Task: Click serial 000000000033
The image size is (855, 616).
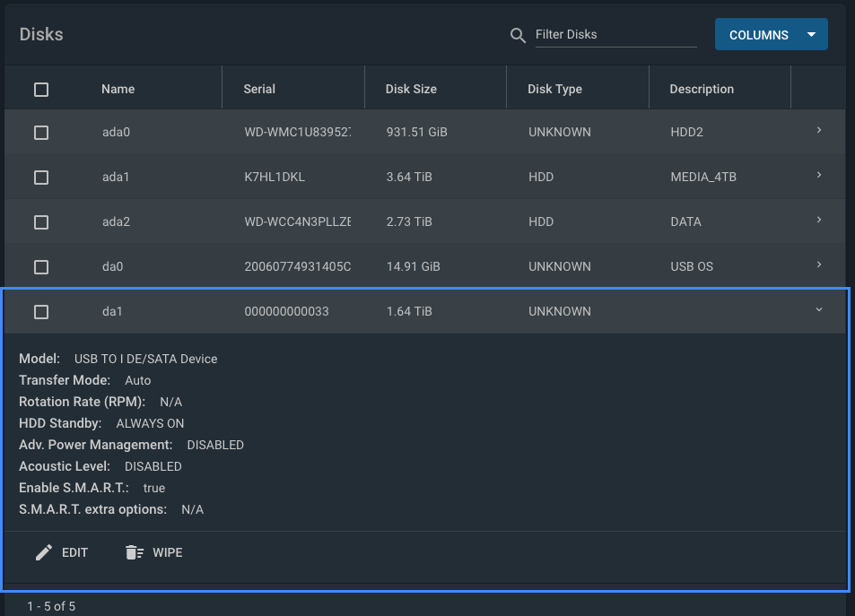Action: 286,311
